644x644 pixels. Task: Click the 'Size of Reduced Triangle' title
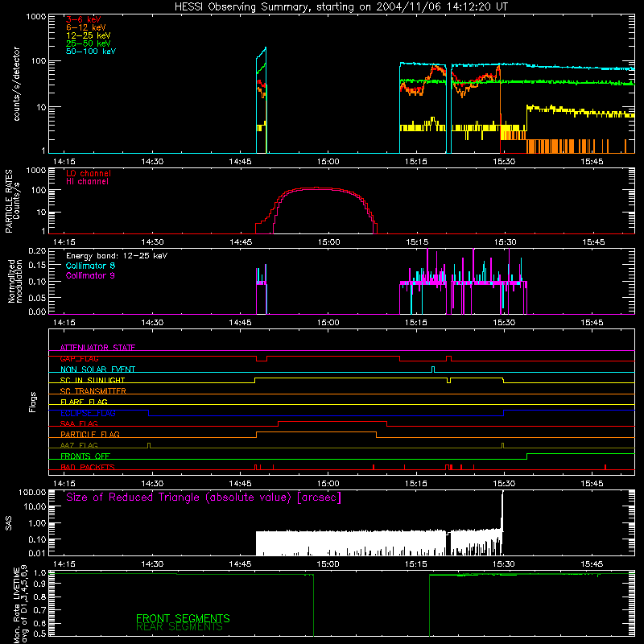pos(204,497)
